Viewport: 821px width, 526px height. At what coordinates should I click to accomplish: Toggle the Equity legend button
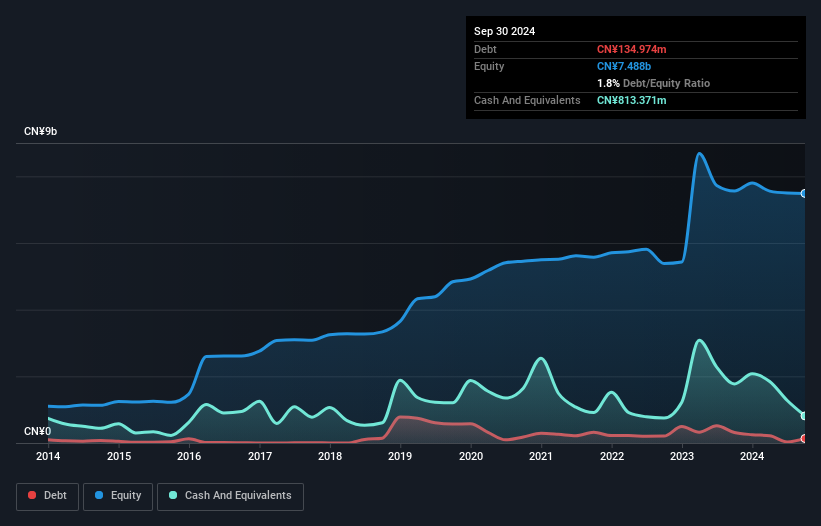(x=118, y=496)
